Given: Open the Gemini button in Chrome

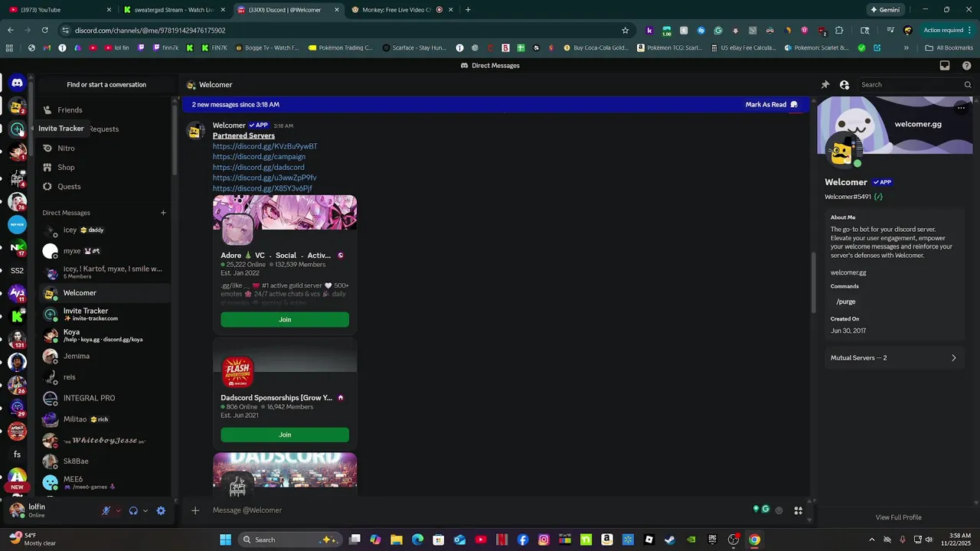Looking at the screenshot, I should tap(885, 10).
